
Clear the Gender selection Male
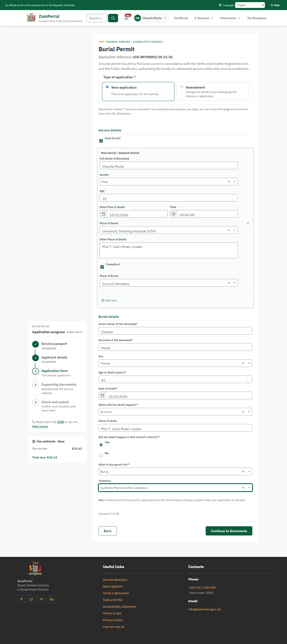coord(229,182)
